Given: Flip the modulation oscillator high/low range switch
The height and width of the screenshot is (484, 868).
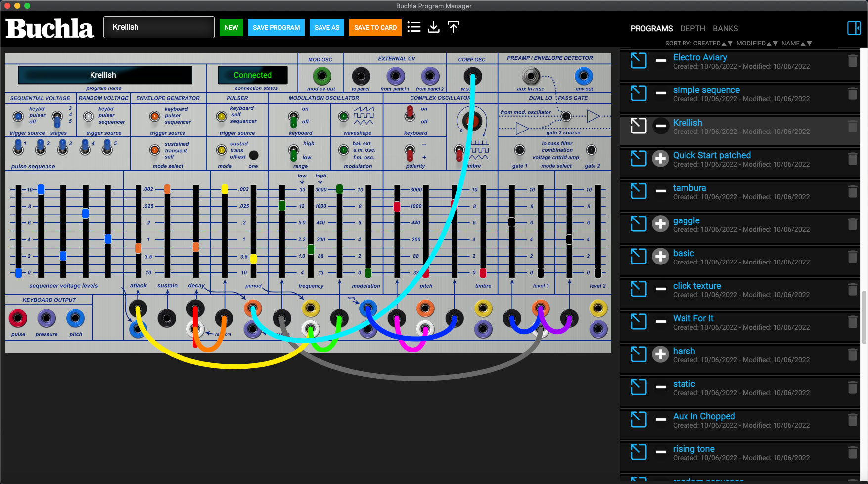Looking at the screenshot, I should 293,152.
